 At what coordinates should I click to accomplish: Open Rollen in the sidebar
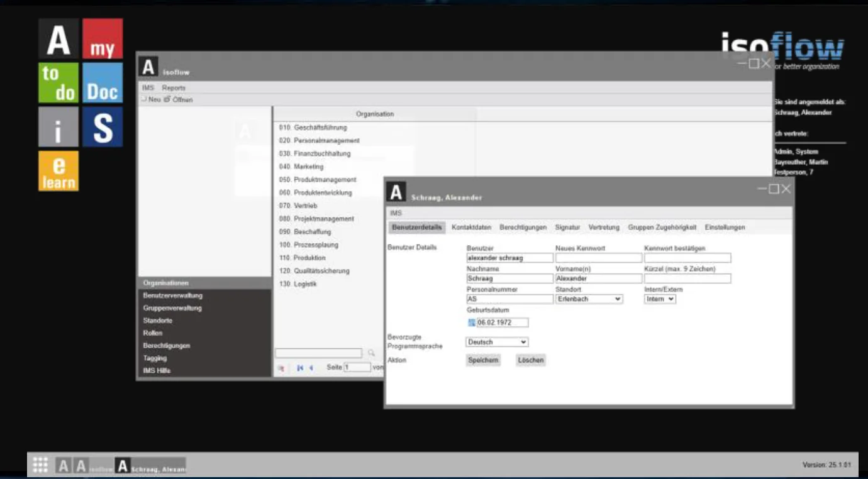(204, 333)
